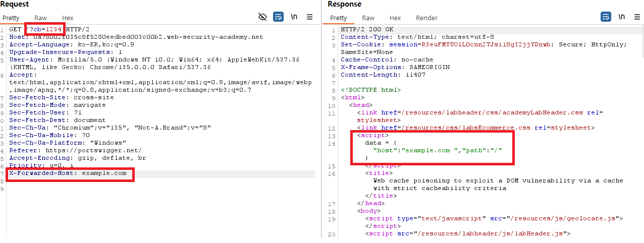Viewport: 644px width, 243px height.
Task: Click the <!DOCTYPE html> line in response
Action: (x=371, y=90)
